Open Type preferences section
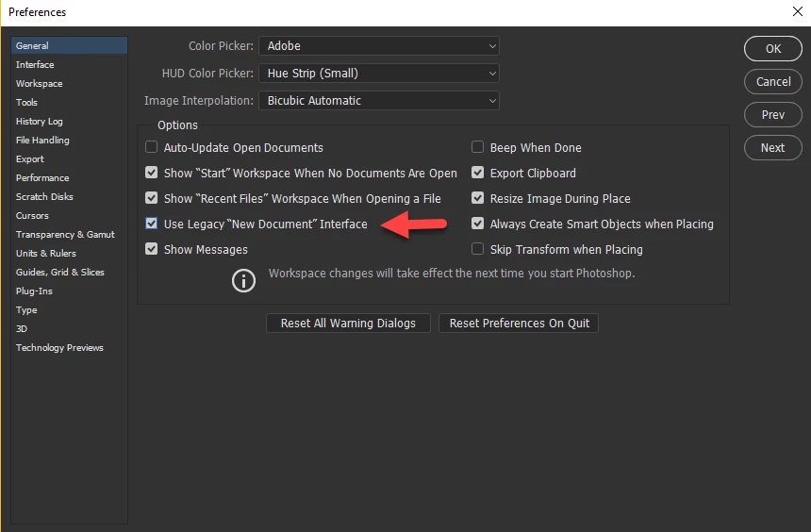This screenshot has height=532, width=811. tap(69, 310)
